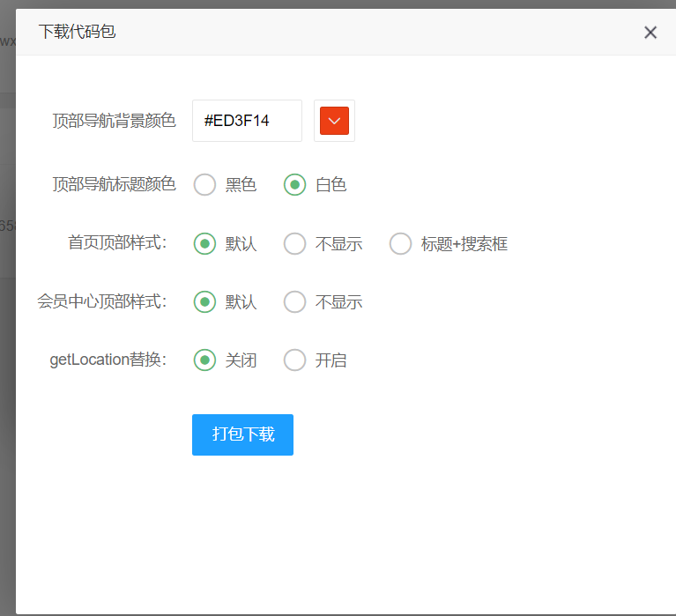Pick 标题+搜索框 for 首页顶部样式
This screenshot has width=676, height=616.
(x=401, y=244)
